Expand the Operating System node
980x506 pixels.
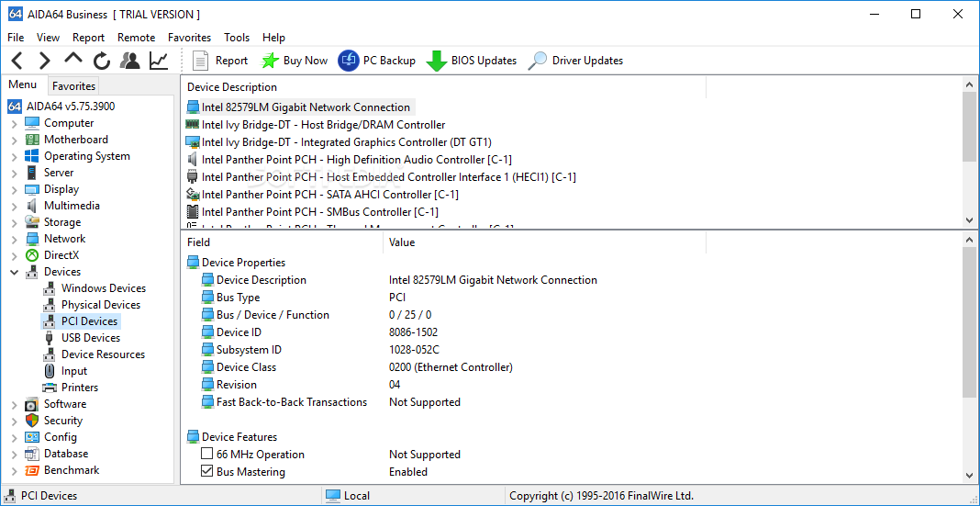15,156
